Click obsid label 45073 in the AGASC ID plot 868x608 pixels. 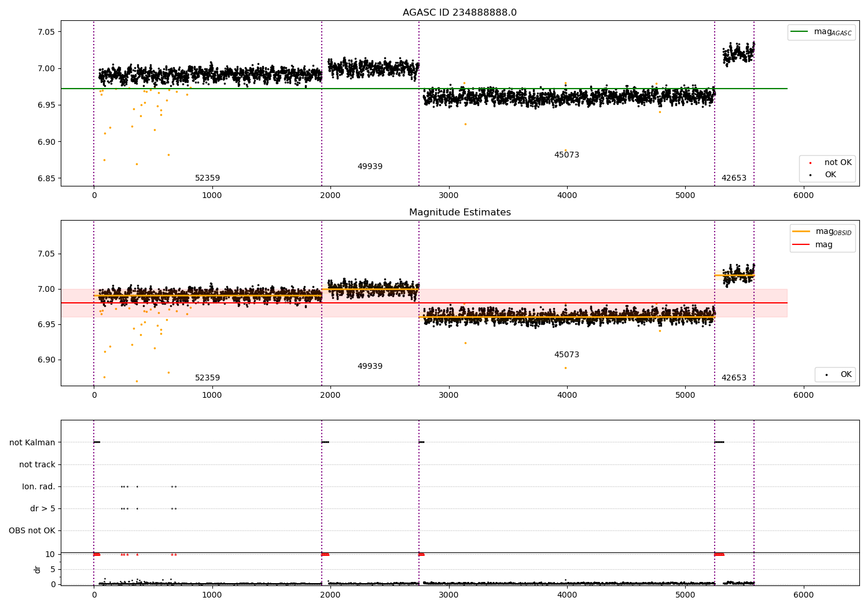(567, 155)
